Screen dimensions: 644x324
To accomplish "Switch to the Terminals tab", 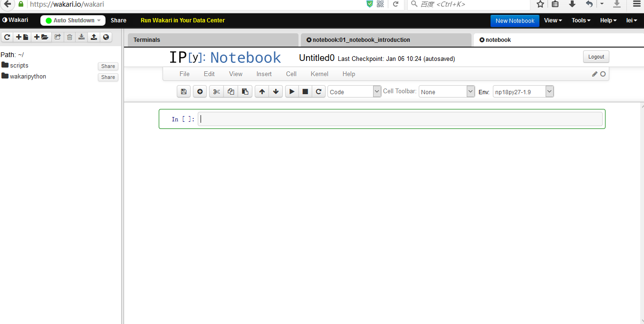I will pos(213,40).
